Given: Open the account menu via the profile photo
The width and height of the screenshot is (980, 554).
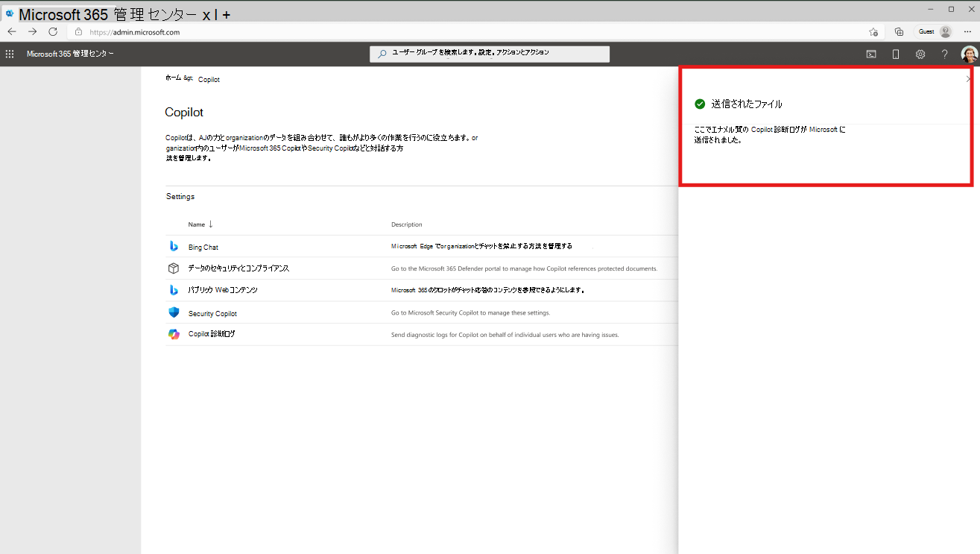Looking at the screenshot, I should (969, 54).
